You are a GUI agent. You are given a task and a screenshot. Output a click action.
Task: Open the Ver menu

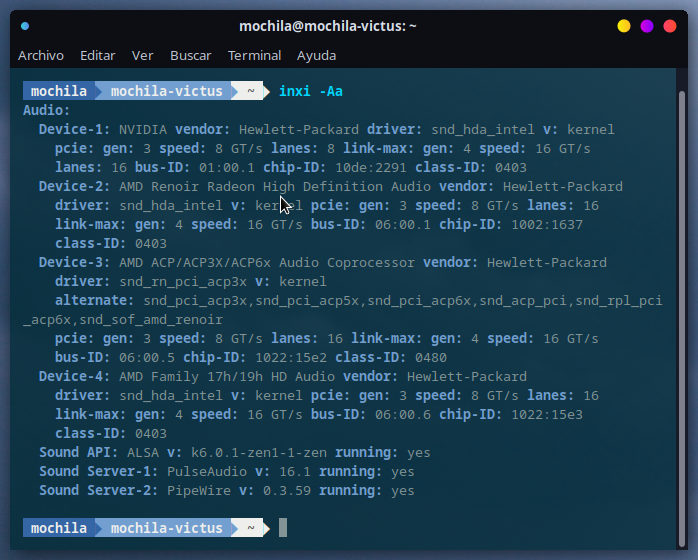pyautogui.click(x=142, y=56)
